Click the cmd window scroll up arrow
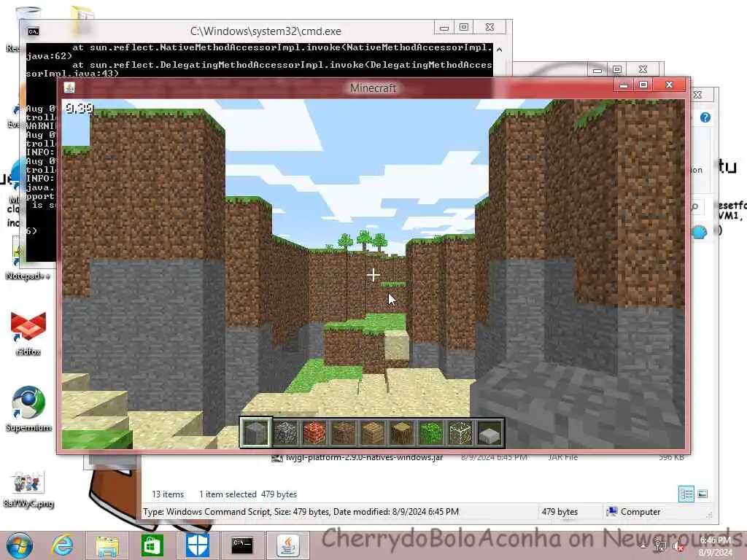This screenshot has height=560, width=747. pyautogui.click(x=499, y=50)
